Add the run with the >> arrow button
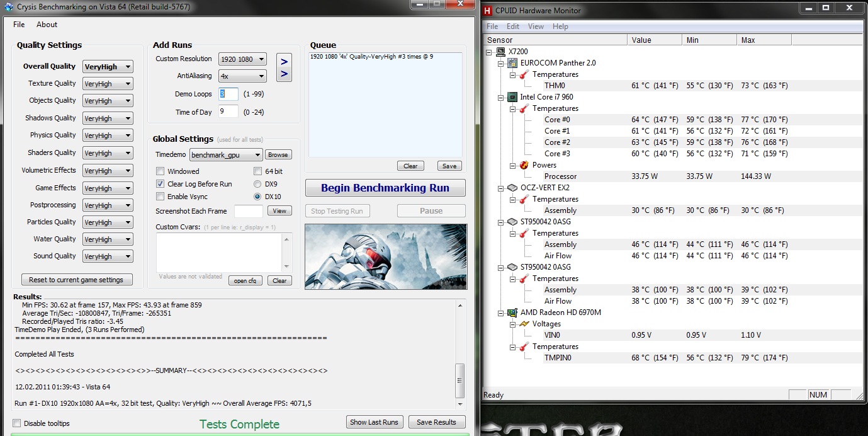 284,67
